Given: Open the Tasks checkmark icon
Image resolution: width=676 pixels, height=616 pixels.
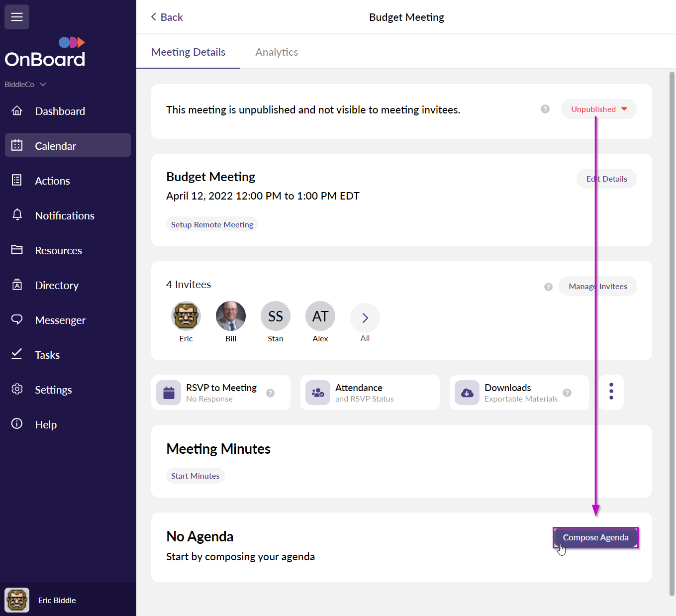Looking at the screenshot, I should (x=17, y=354).
